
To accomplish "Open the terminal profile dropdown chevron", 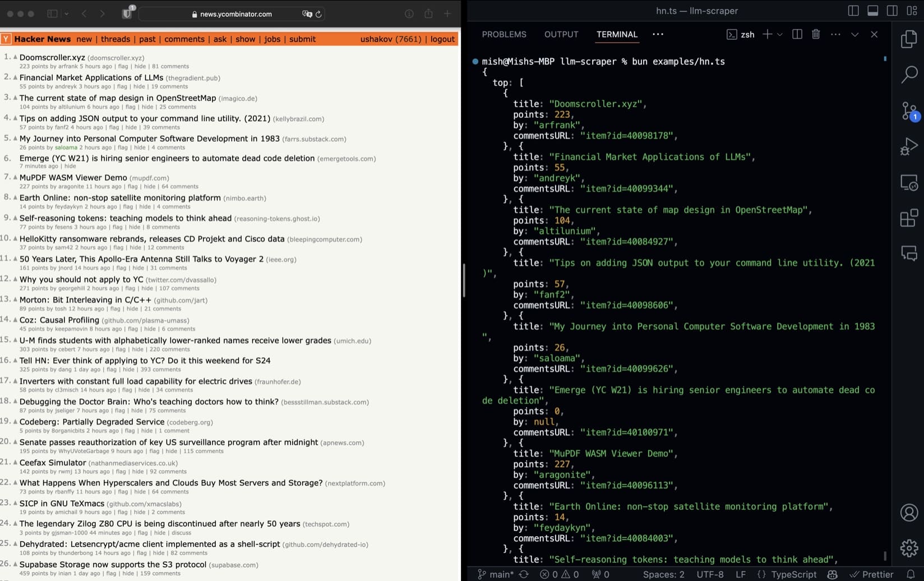I will coord(780,34).
